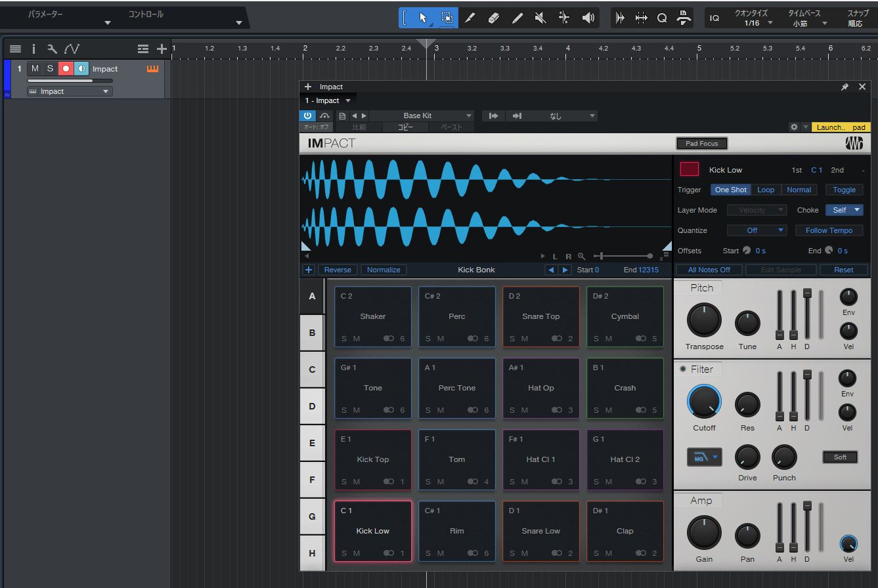Select the Paint (pencil) tool

coord(517,18)
